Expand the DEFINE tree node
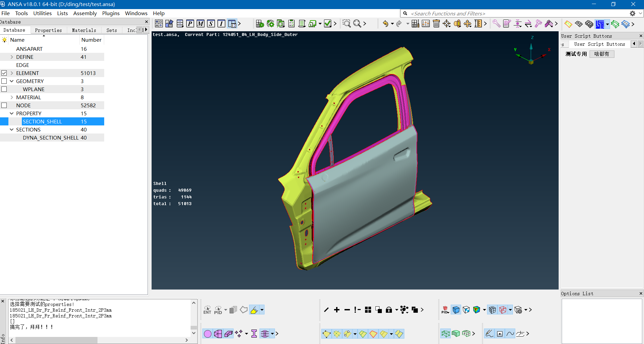644x344 pixels. (x=12, y=57)
